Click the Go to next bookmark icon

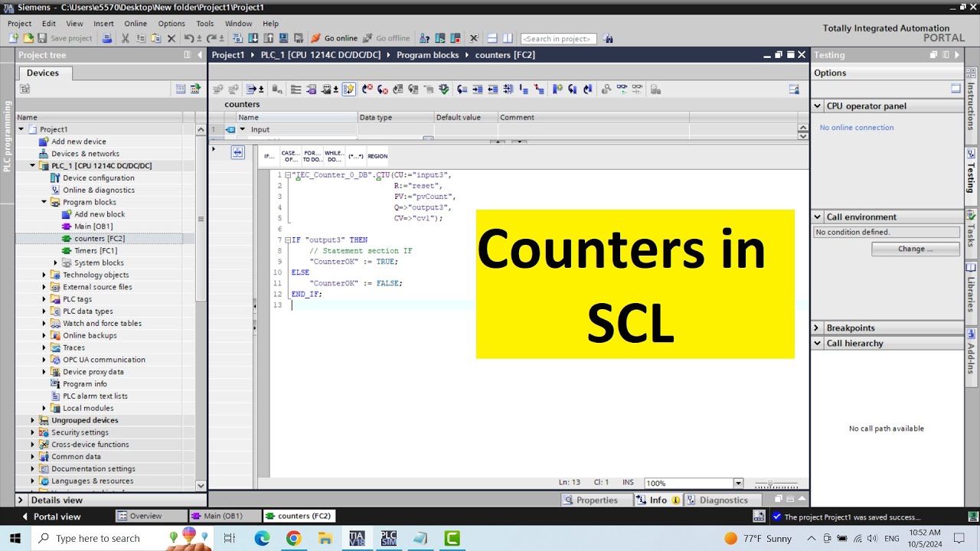coord(572,89)
